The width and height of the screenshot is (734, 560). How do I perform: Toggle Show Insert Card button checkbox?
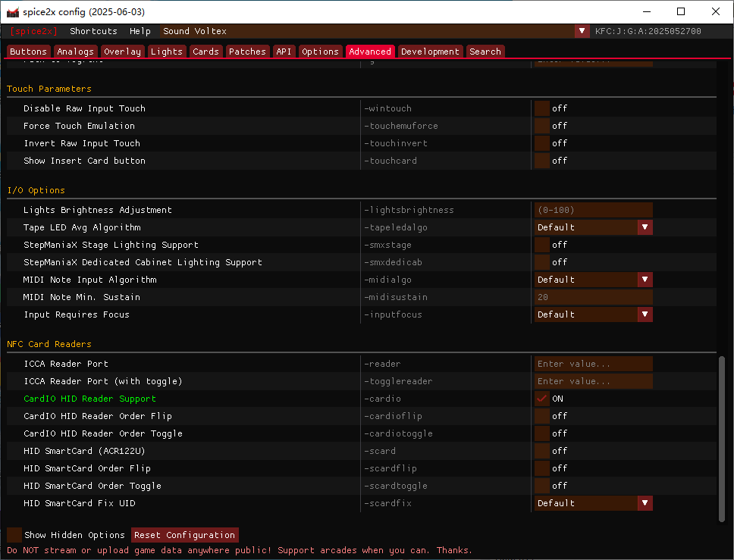pos(542,161)
